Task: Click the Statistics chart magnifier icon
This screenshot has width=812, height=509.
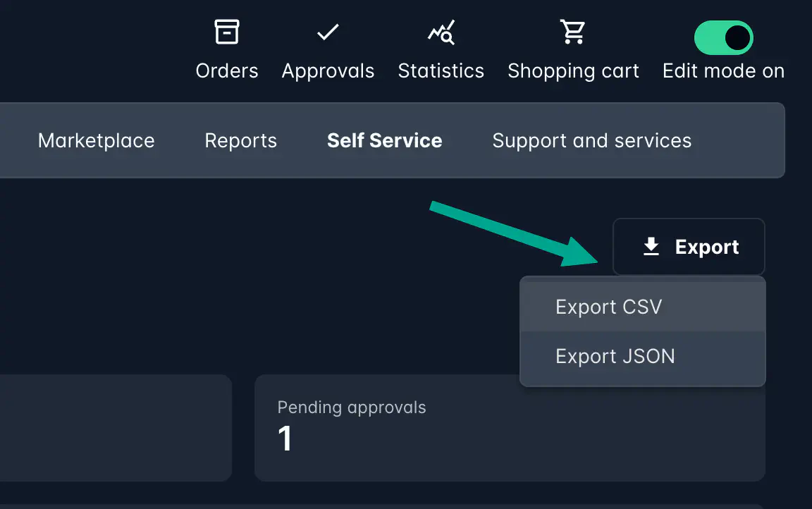Action: tap(441, 32)
